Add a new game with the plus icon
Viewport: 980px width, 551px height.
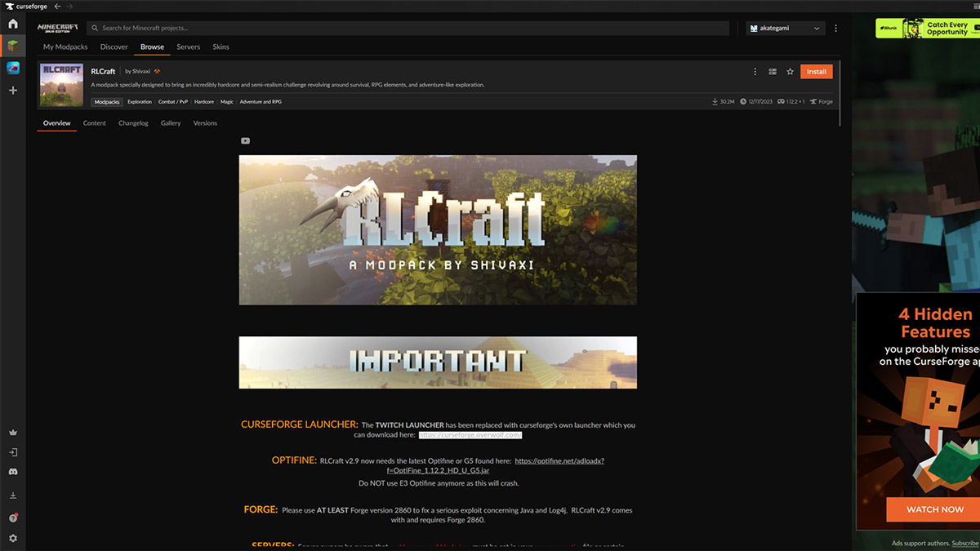[12, 90]
